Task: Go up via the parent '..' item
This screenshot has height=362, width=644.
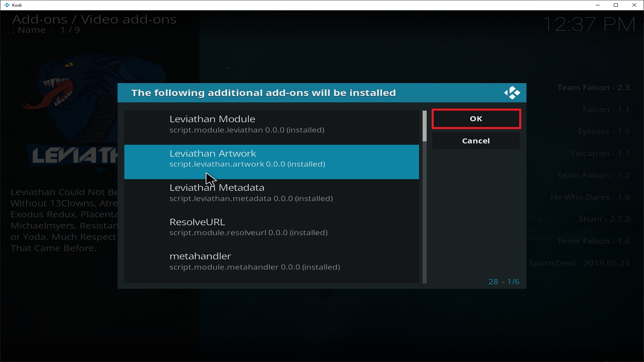Action: 227,67
